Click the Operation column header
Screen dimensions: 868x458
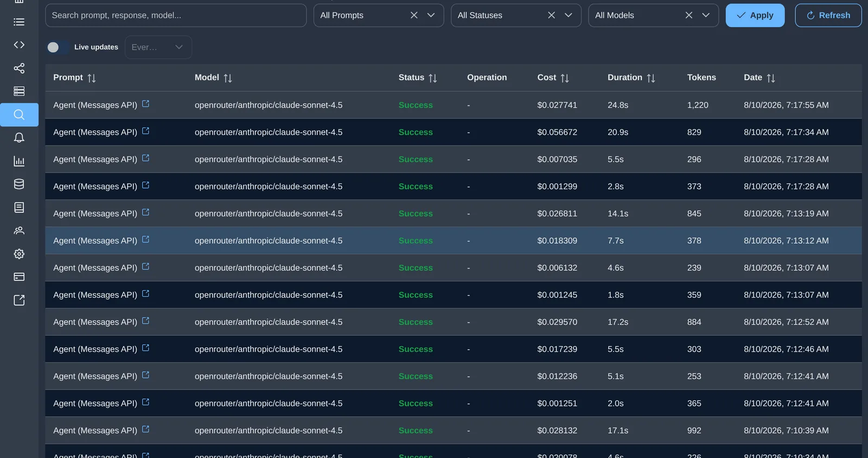click(x=487, y=78)
